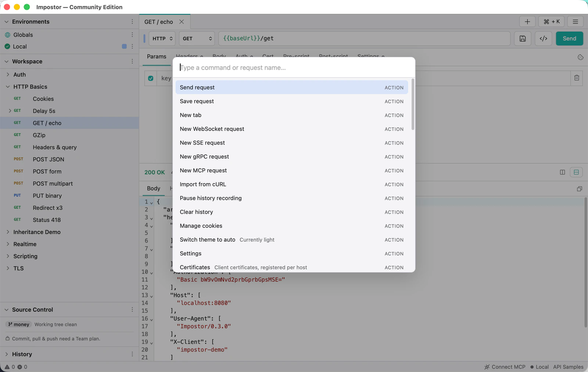This screenshot has width=588, height=372.
Task: Open the POST JSON request
Action: 69,159
